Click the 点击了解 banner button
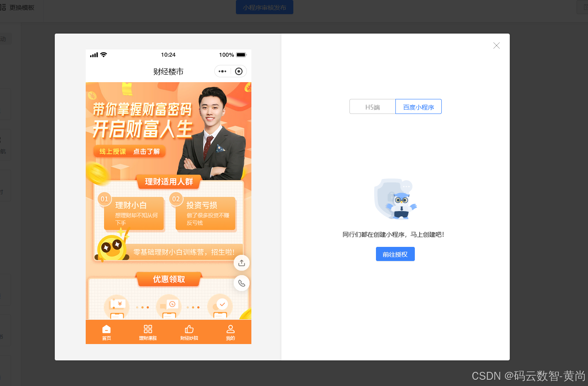 (147, 151)
